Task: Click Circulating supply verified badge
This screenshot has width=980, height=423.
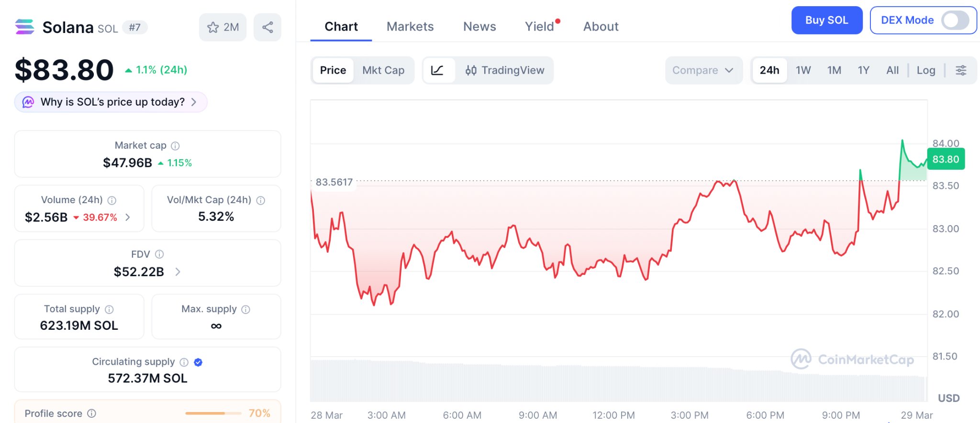Action: tap(198, 362)
